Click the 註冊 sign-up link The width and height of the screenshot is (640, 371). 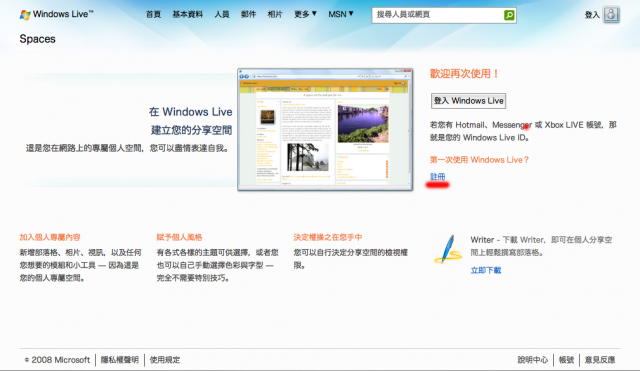438,177
